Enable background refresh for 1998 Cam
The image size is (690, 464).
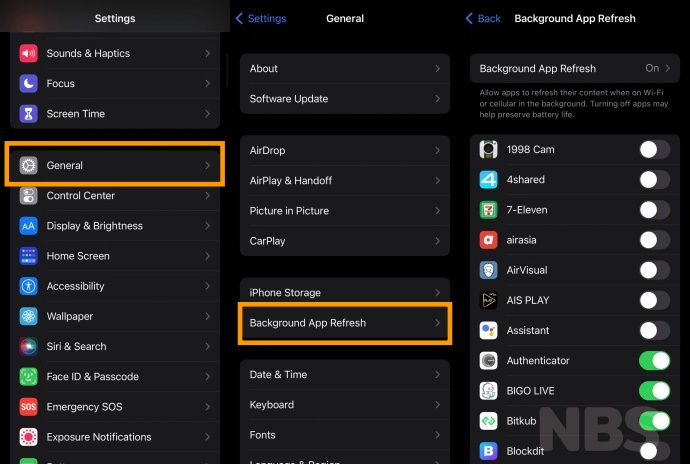point(655,149)
